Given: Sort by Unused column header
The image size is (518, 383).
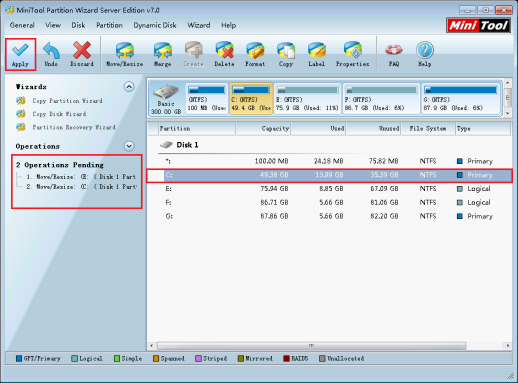Looking at the screenshot, I should pos(373,129).
